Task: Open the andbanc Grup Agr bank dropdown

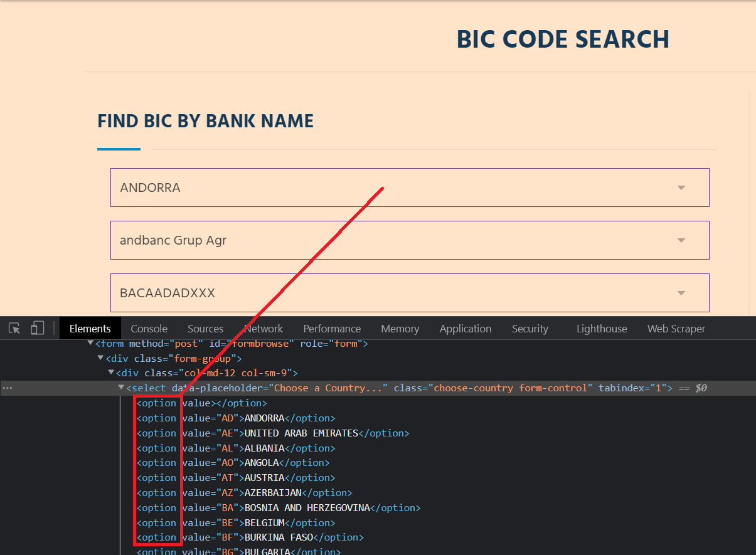Action: pyautogui.click(x=409, y=240)
